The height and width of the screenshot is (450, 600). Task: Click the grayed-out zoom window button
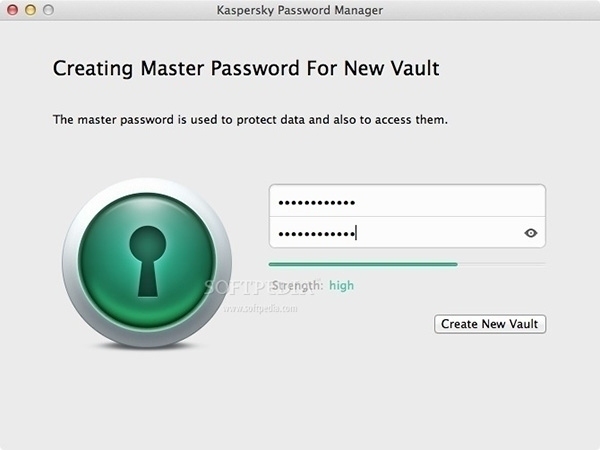tap(48, 10)
